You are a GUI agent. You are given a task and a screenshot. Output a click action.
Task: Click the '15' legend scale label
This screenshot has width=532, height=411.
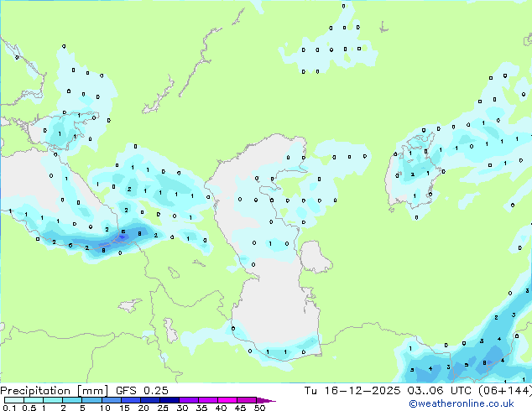124,408
